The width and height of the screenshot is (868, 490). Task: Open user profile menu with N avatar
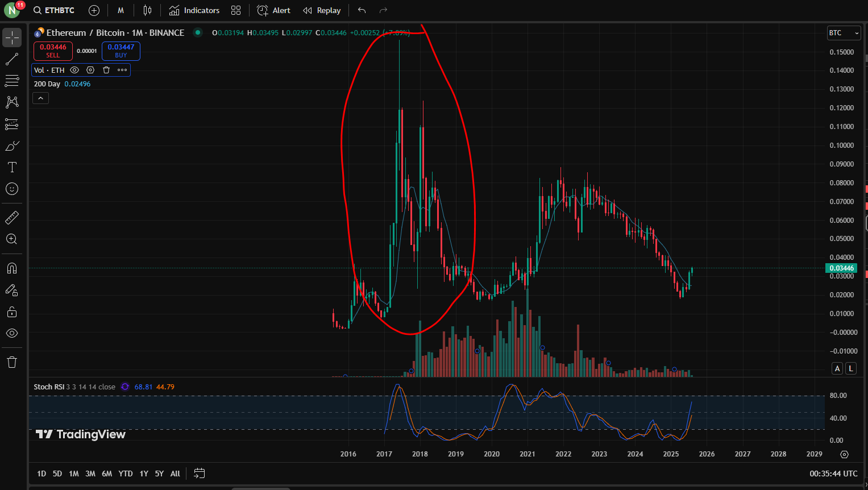[11, 10]
